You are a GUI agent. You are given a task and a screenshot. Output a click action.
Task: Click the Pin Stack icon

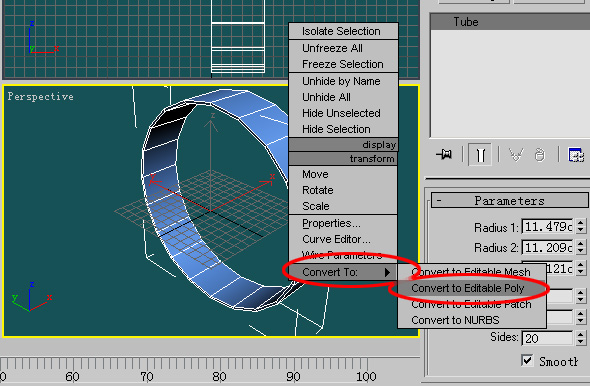click(x=444, y=154)
